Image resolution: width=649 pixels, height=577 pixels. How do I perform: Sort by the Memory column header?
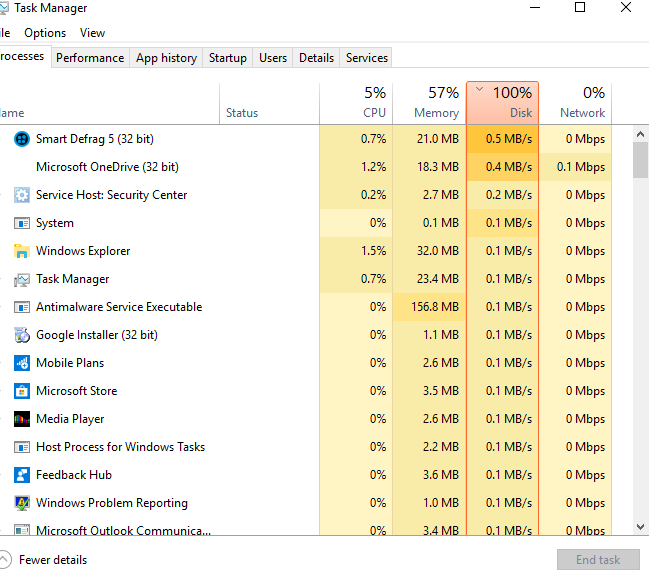click(429, 103)
